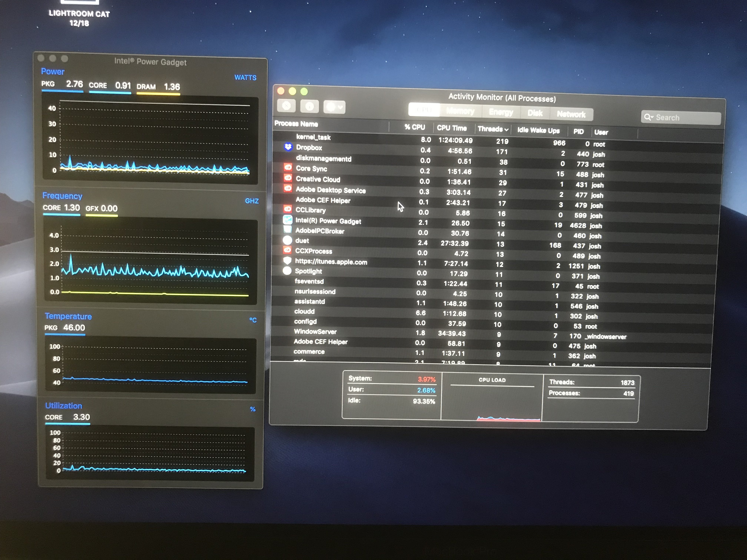Click the Core Sync process icon
Viewport: 747px width, 560px height.
pyautogui.click(x=288, y=167)
